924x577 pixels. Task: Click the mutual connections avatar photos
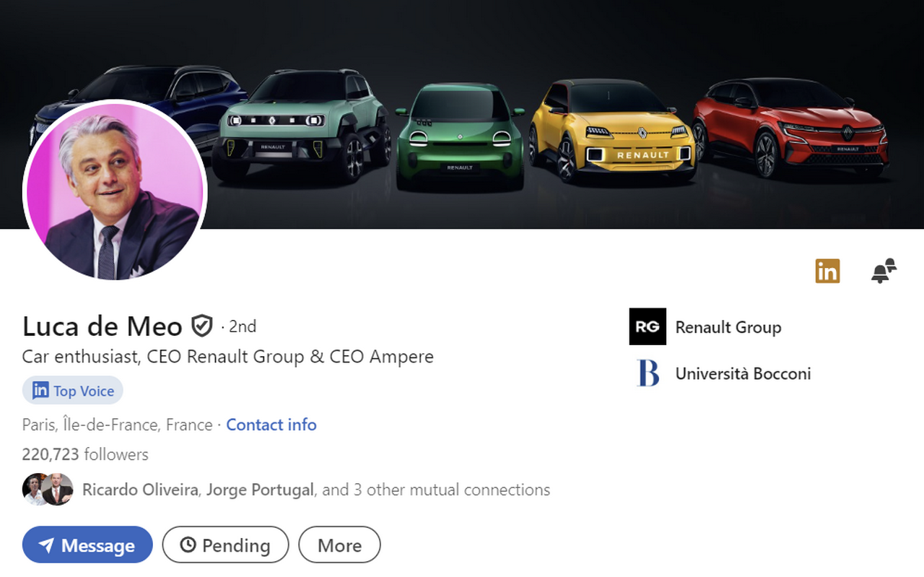(48, 490)
